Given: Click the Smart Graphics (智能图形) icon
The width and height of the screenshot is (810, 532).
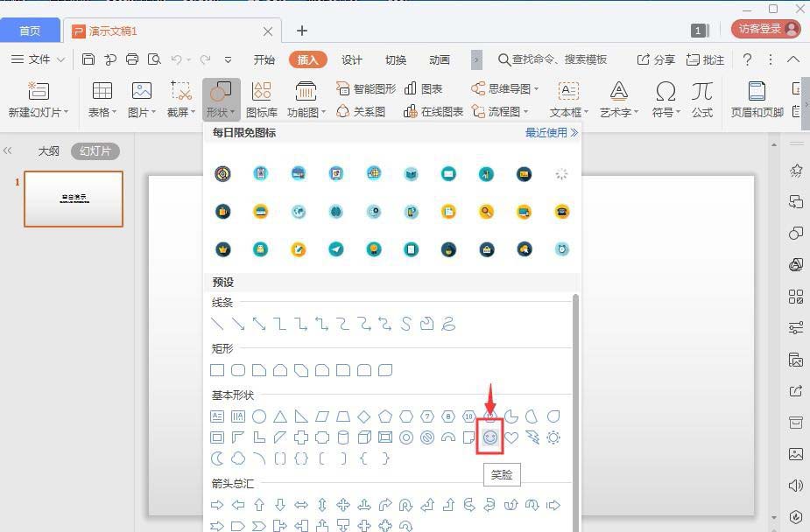Looking at the screenshot, I should [366, 88].
